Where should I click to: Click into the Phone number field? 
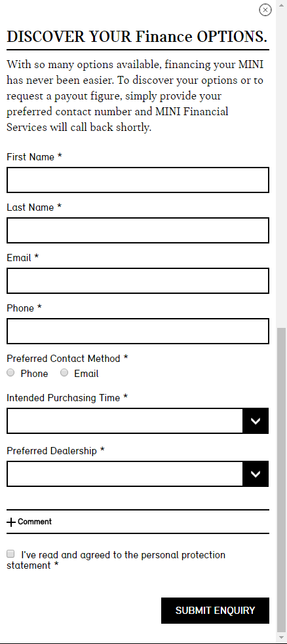(x=138, y=331)
